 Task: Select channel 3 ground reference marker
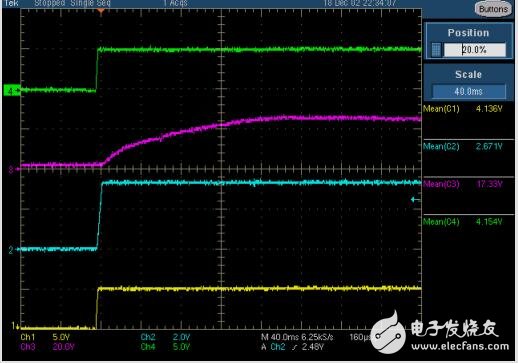[13, 170]
